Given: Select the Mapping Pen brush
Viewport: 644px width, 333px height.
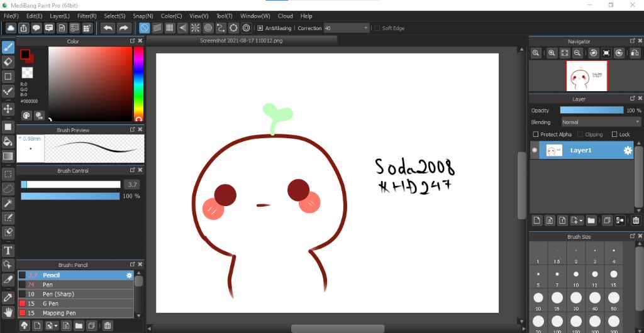Looking at the screenshot, I should (x=75, y=314).
